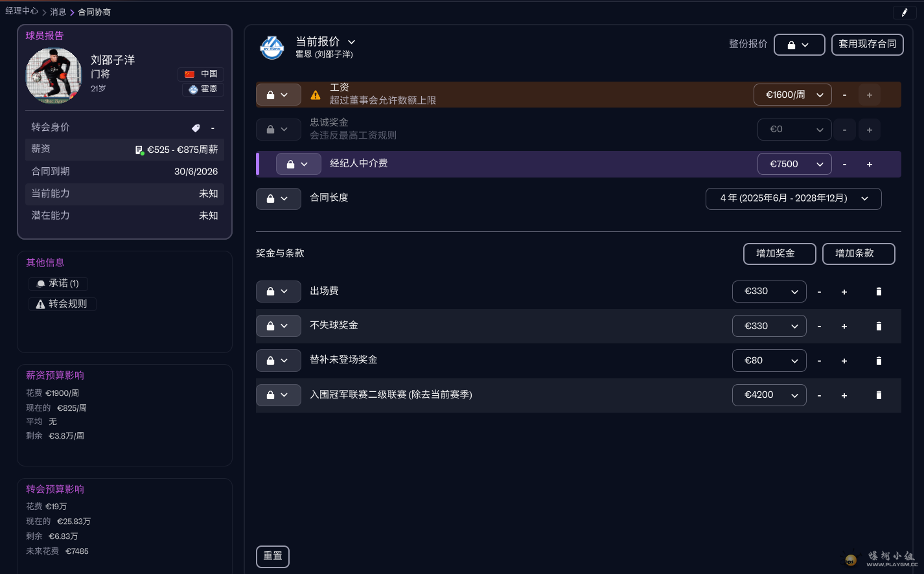924x574 pixels.
Task: Click trash icon for 替补未登场奖金
Action: coord(879,361)
